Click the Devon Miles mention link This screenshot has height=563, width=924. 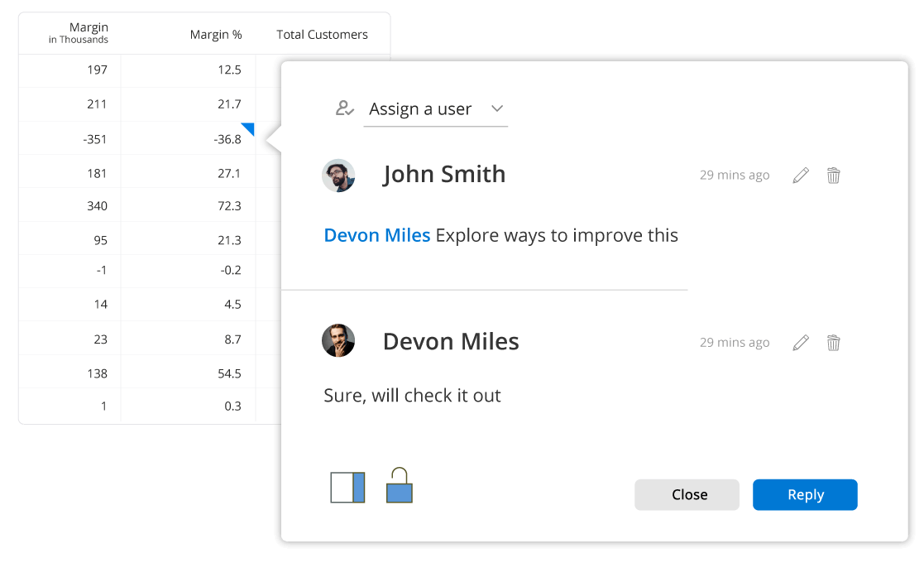pyautogui.click(x=376, y=235)
